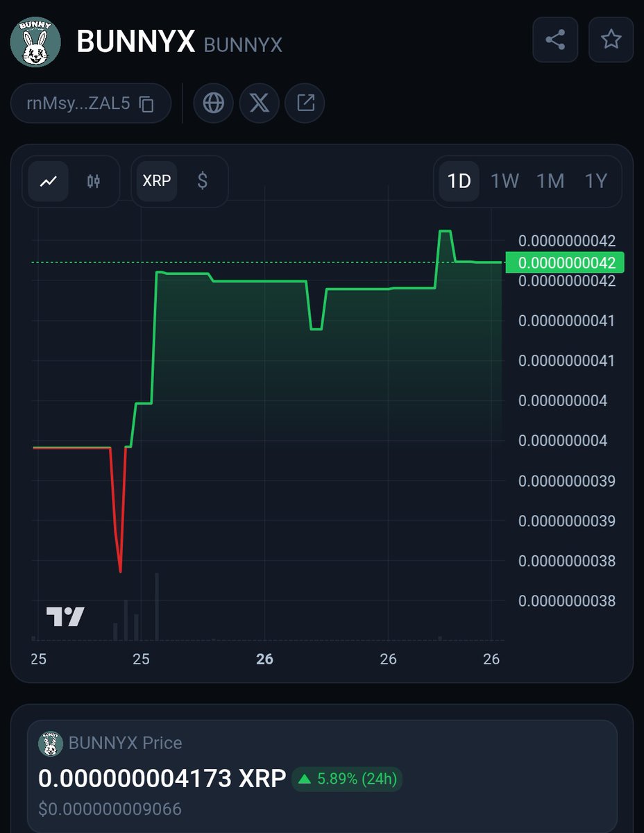Click the highlighted green price axis label
644x833 pixels.
point(566,263)
